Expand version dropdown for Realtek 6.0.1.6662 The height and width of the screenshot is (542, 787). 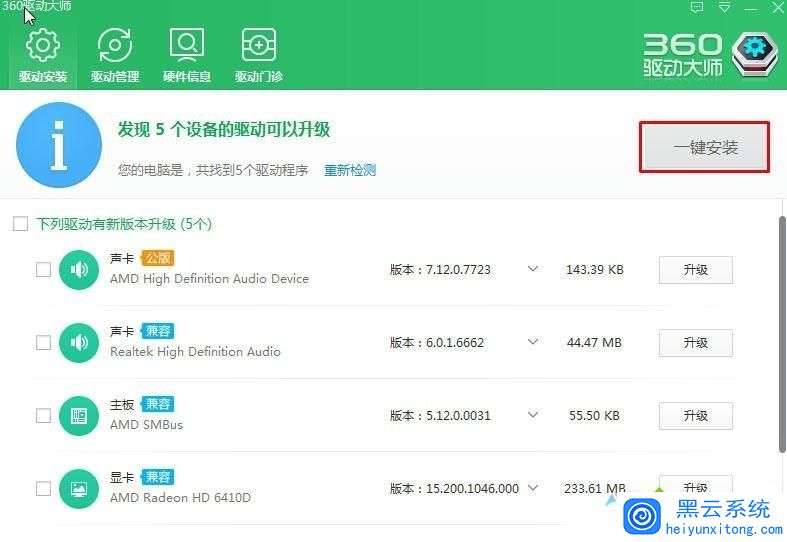coord(532,342)
